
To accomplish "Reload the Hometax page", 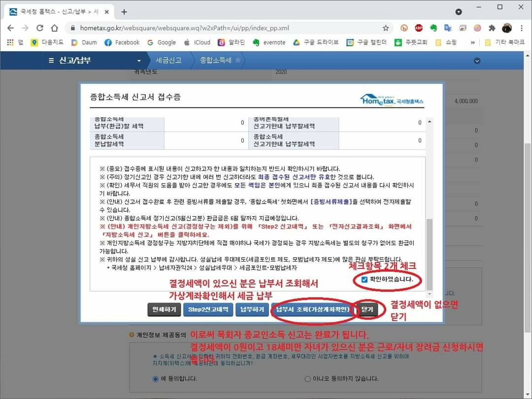I will [x=40, y=28].
